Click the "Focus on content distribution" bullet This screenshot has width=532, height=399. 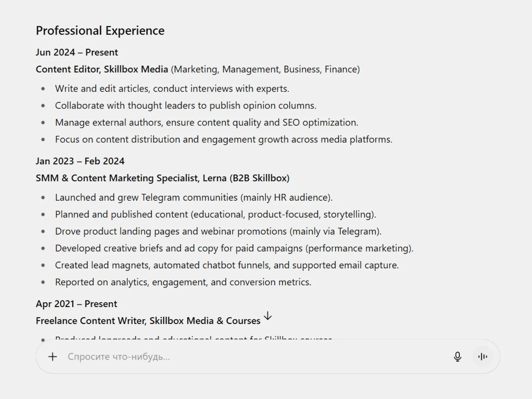224,140
